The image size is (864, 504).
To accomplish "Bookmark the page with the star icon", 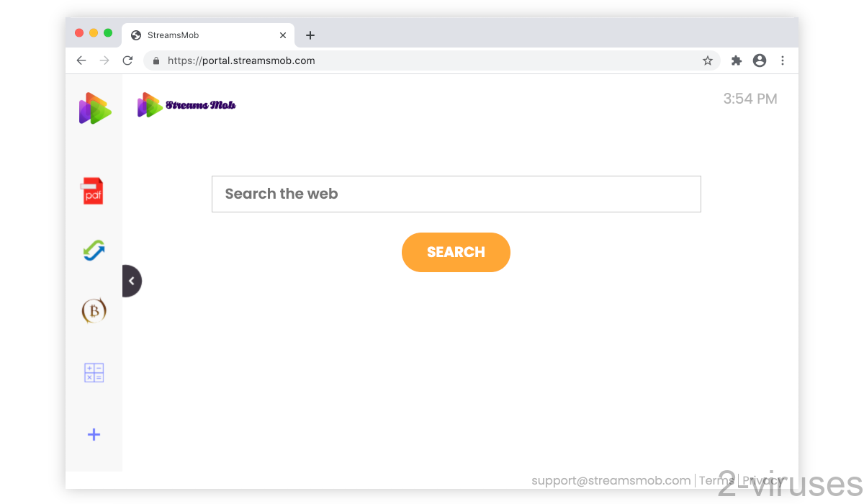I will tap(707, 60).
